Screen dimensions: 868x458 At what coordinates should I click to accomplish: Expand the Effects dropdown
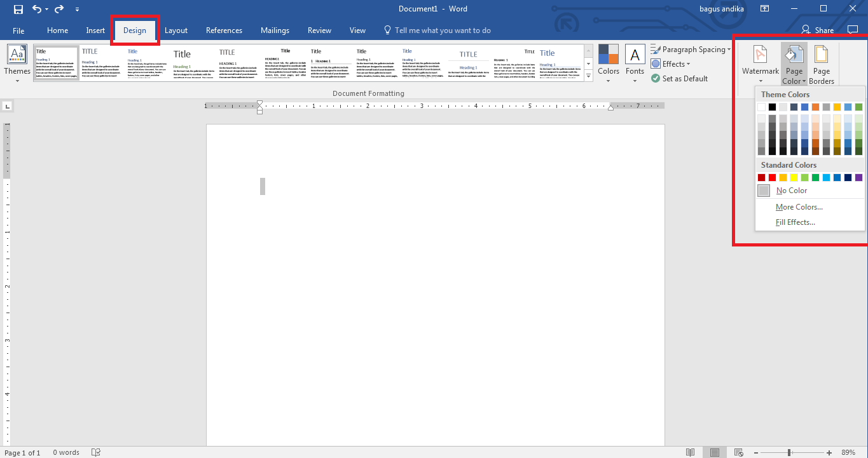pyautogui.click(x=670, y=64)
